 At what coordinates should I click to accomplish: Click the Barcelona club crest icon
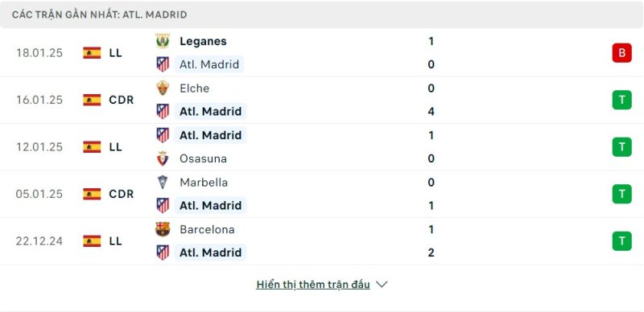tap(163, 229)
